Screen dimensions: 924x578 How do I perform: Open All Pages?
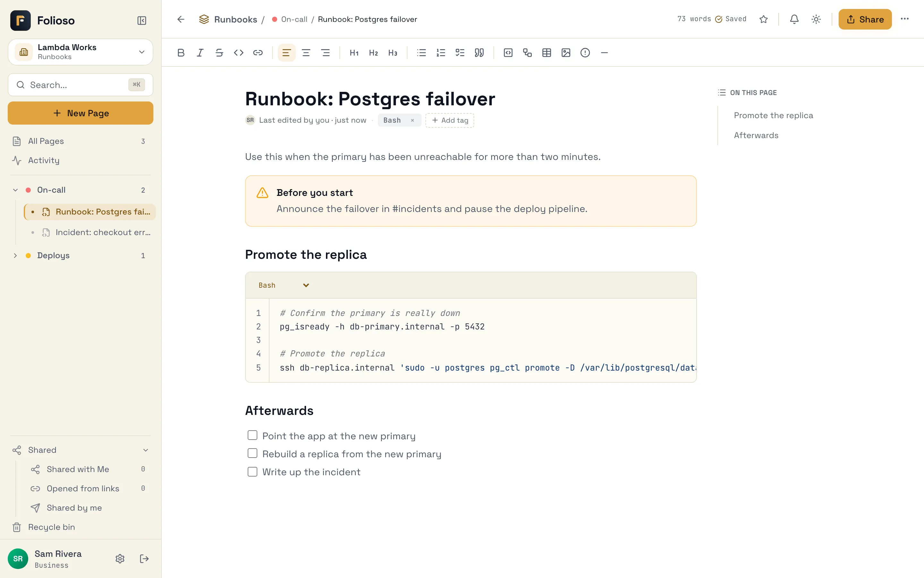(80, 141)
